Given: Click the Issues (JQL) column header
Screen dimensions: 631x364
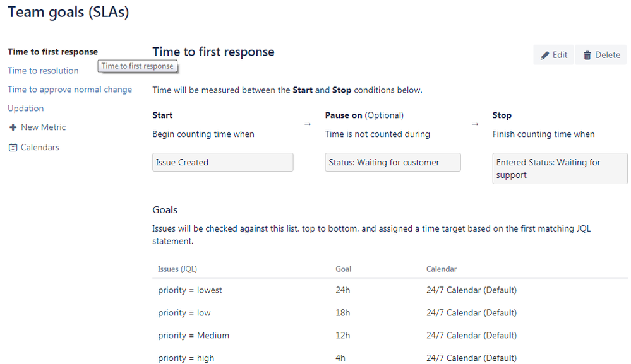Looking at the screenshot, I should click(177, 269).
